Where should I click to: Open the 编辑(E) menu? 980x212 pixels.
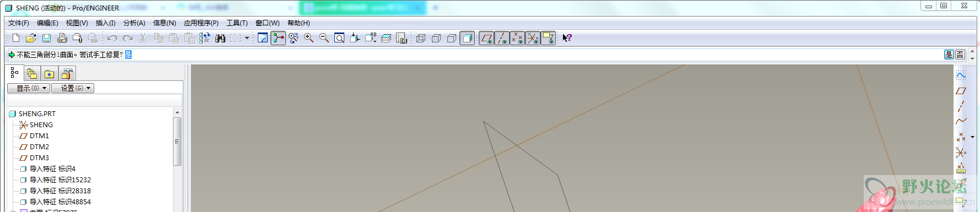tap(47, 23)
